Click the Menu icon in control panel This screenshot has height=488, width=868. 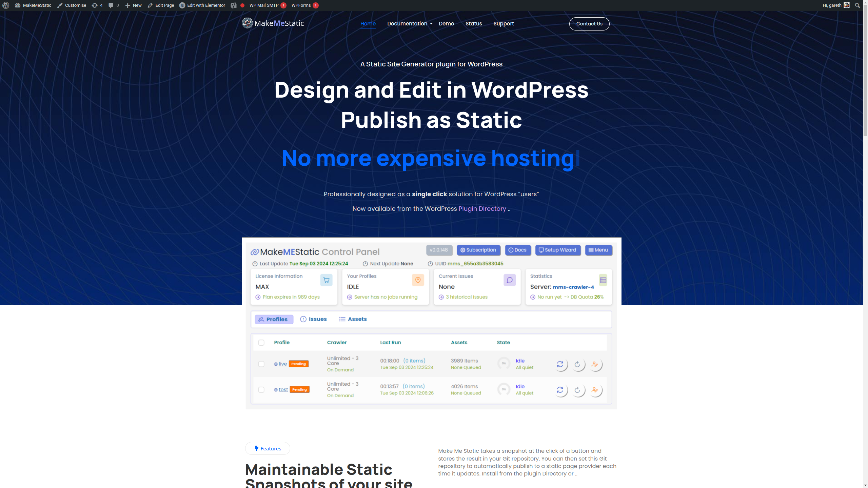click(597, 250)
